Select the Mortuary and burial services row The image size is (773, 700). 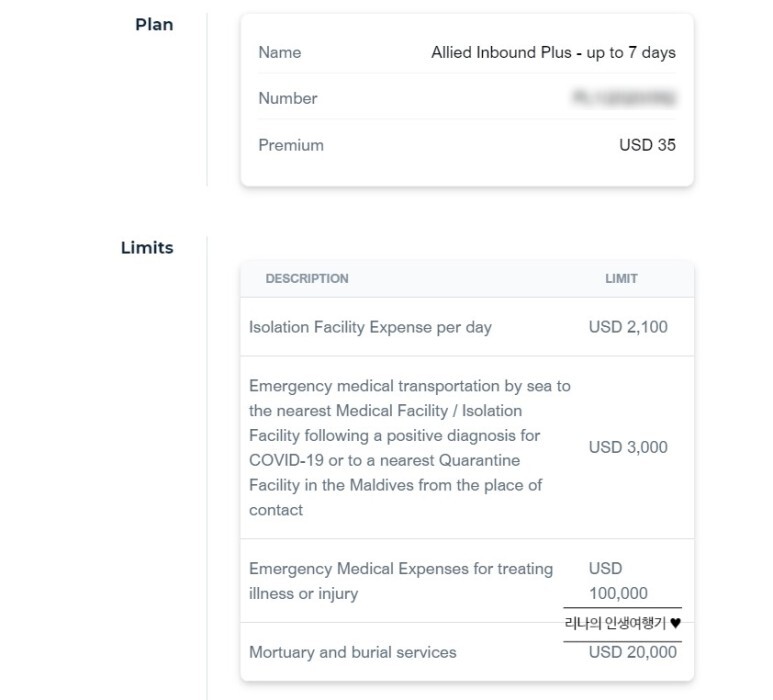click(x=467, y=652)
